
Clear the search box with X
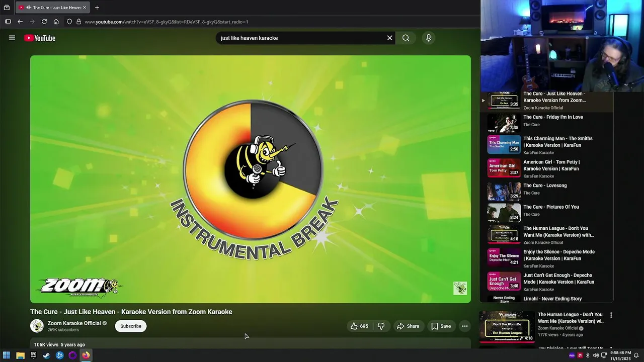[389, 38]
